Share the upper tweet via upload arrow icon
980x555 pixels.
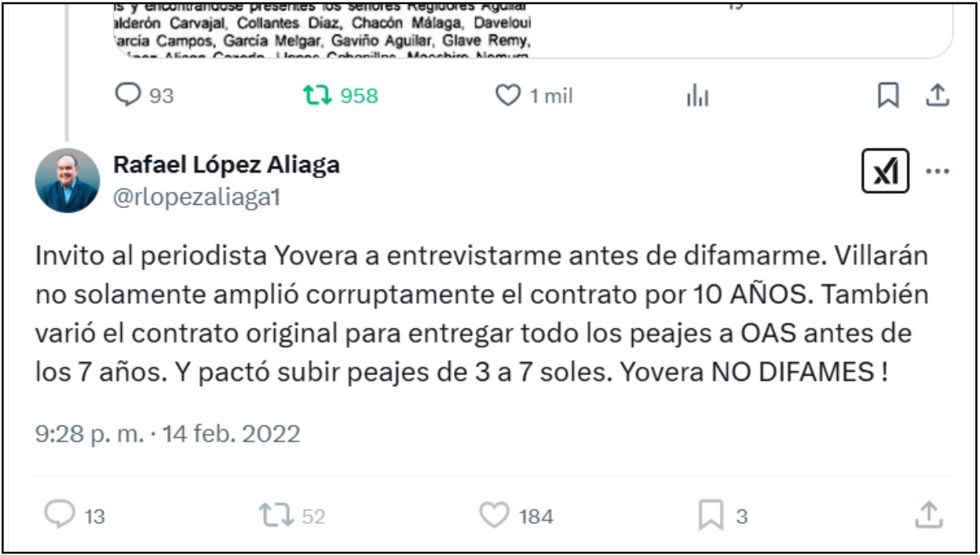point(938,96)
